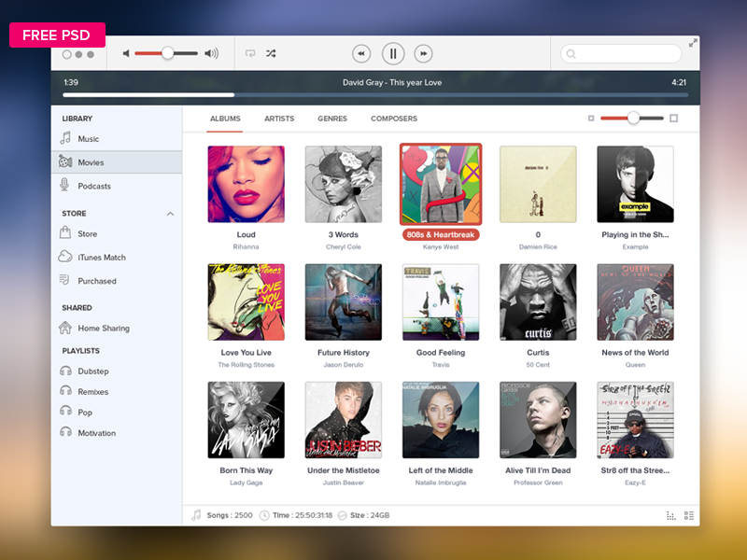Open Under the Mistletoe album cover

click(344, 420)
